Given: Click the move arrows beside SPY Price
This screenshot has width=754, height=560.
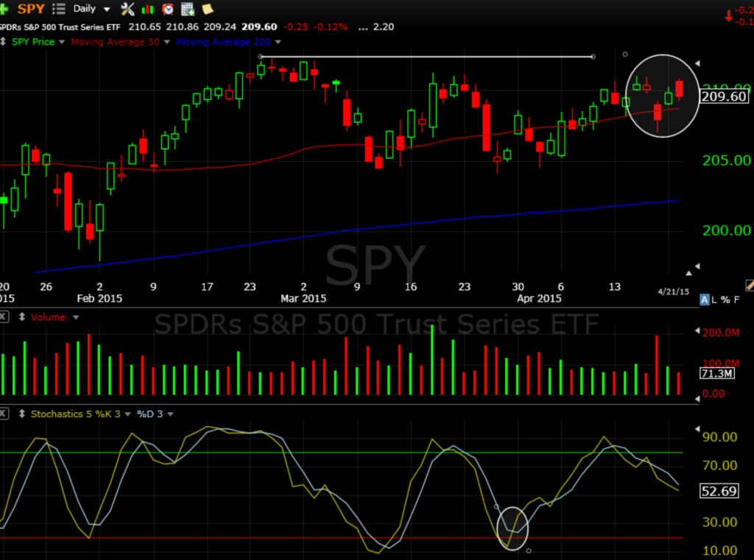Looking at the screenshot, I should (3, 42).
